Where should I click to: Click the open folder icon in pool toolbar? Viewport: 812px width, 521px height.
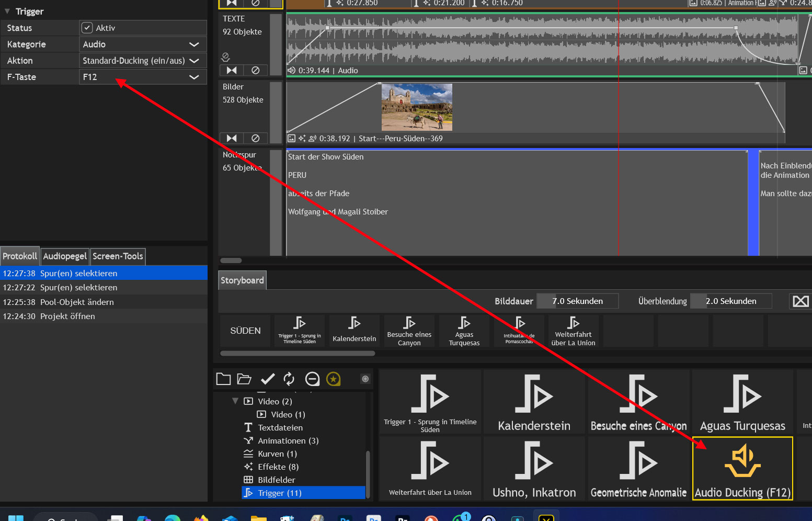coord(244,379)
